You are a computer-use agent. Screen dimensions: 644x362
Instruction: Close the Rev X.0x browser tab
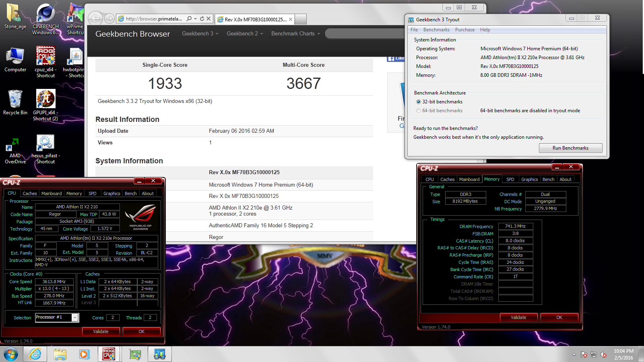[291, 19]
